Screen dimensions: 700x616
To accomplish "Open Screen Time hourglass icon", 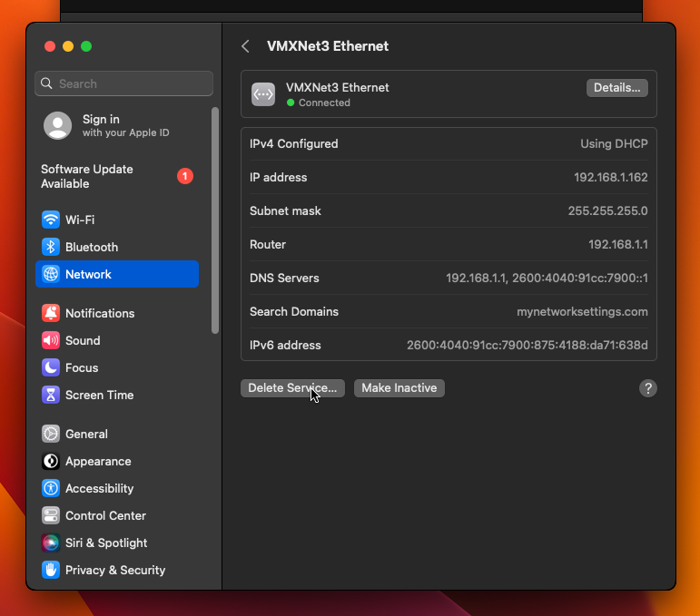I will click(51, 395).
